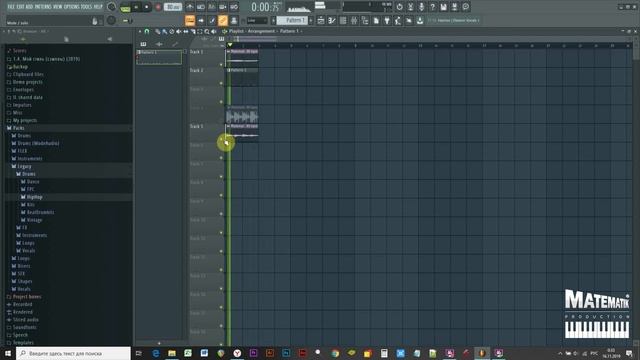
Task: Start playback with the play button
Action: 136,7
